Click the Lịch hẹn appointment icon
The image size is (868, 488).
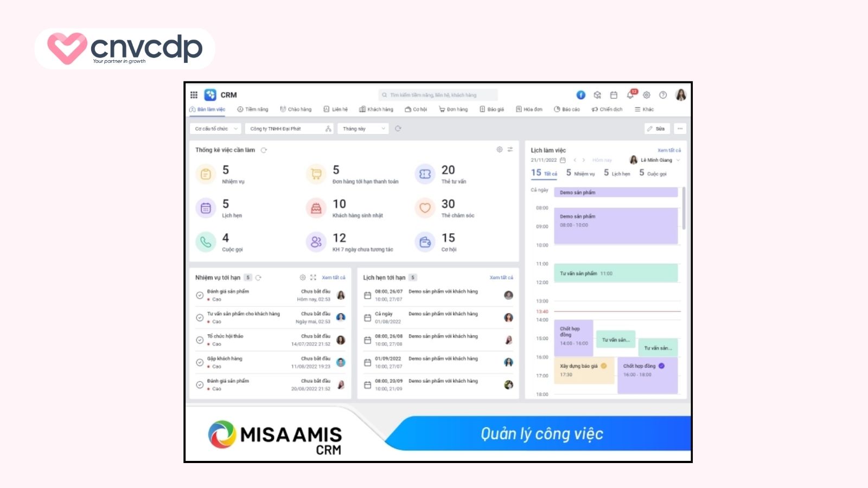(206, 208)
